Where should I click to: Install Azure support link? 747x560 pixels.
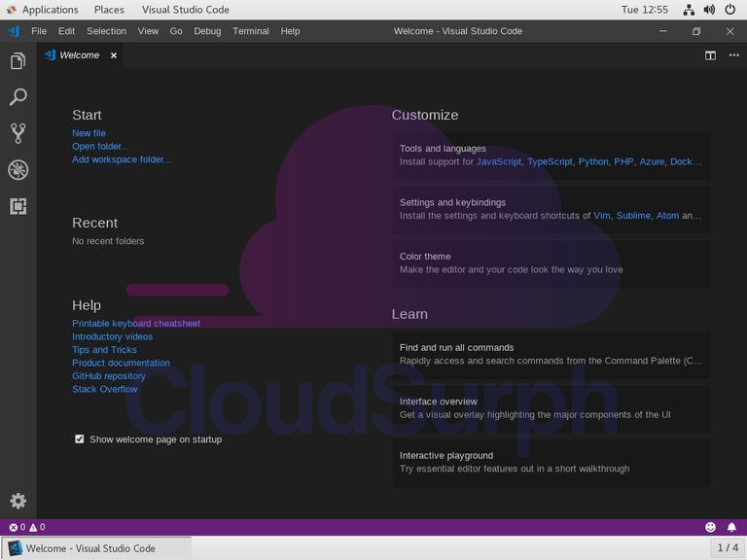pyautogui.click(x=652, y=161)
